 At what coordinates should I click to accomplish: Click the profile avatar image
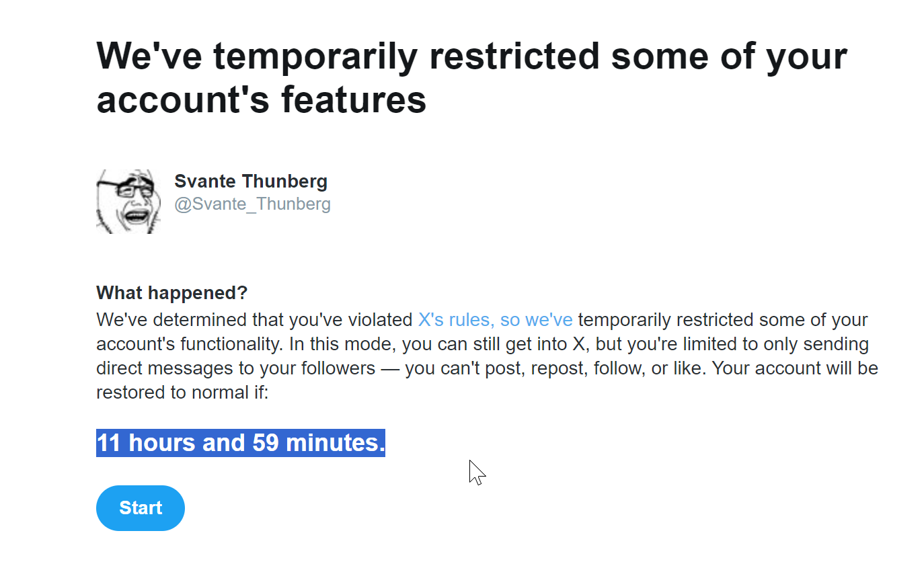(x=128, y=202)
